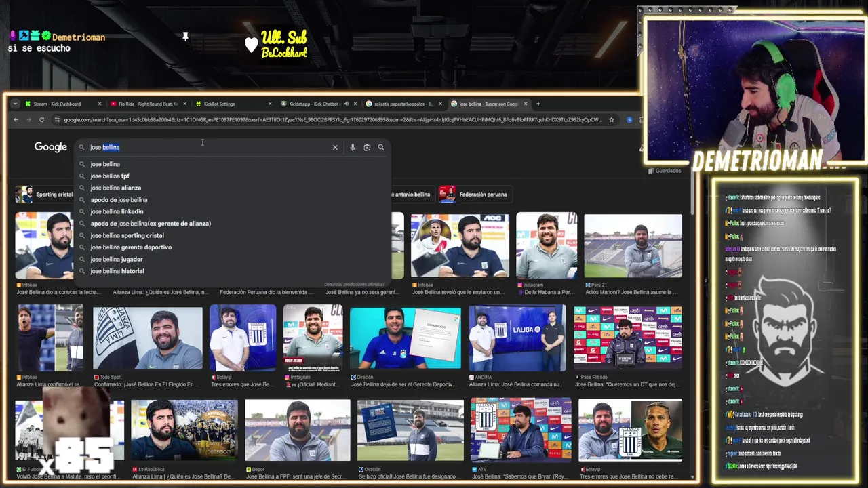
Task: Open Pase Filtrado 'Queremos un DT' image
Action: [628, 338]
